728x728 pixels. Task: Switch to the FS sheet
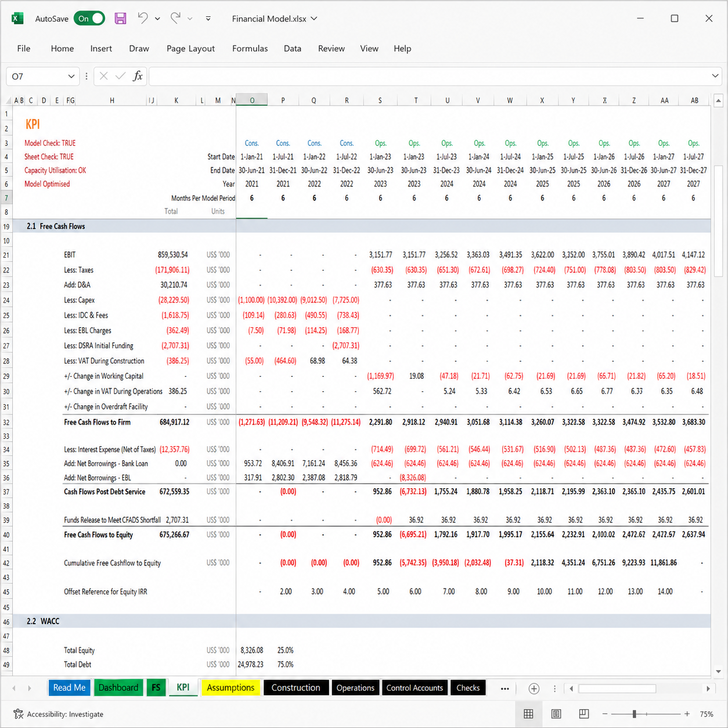coord(156,687)
